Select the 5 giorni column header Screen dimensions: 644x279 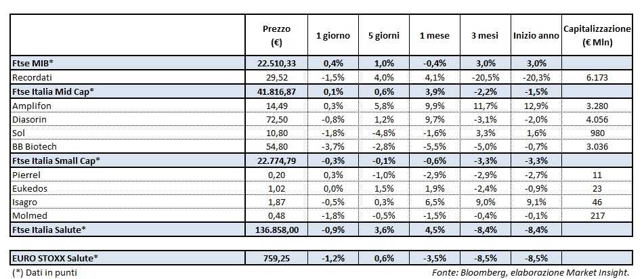coord(383,35)
